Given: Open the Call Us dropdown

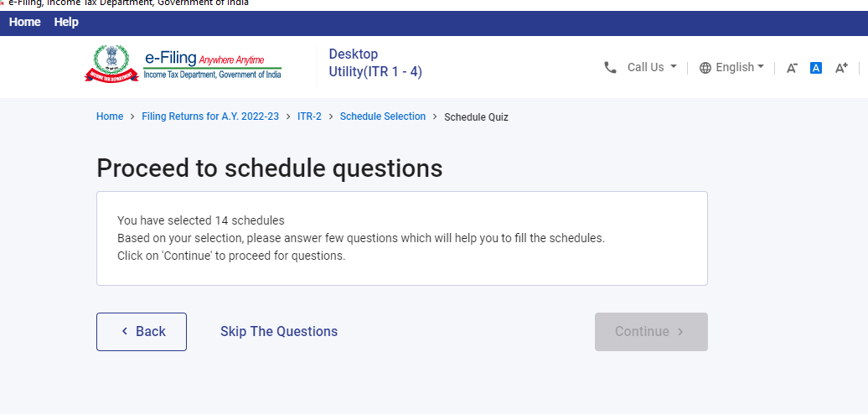Looking at the screenshot, I should click(x=651, y=68).
